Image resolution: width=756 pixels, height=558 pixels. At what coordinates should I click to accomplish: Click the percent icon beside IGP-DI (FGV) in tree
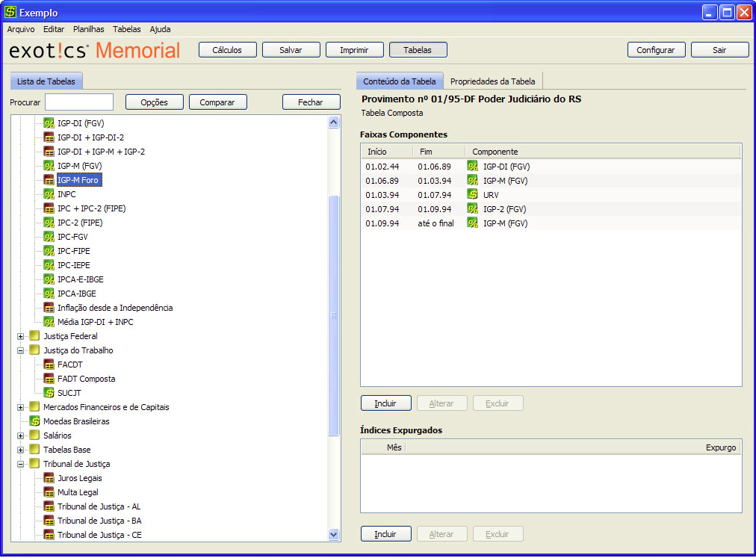(49, 123)
